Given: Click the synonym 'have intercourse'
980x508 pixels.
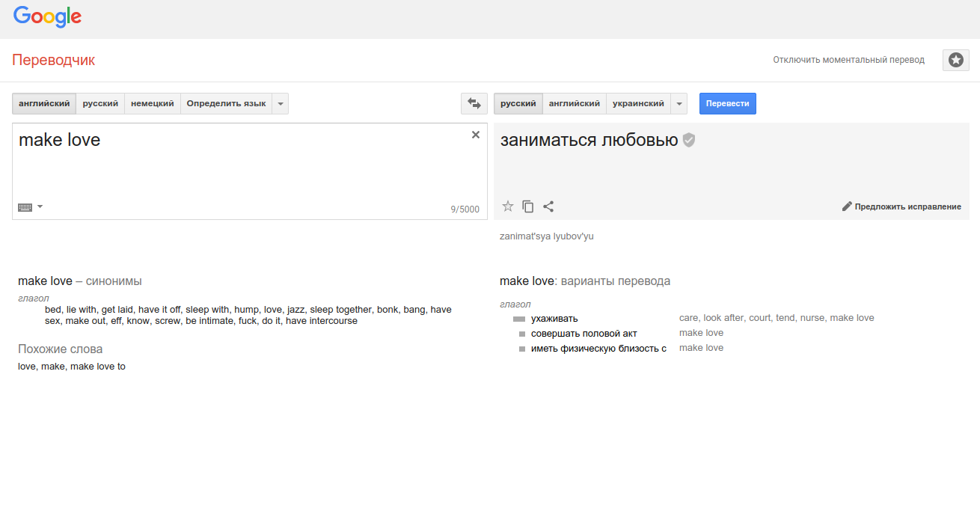Looking at the screenshot, I should 322,321.
